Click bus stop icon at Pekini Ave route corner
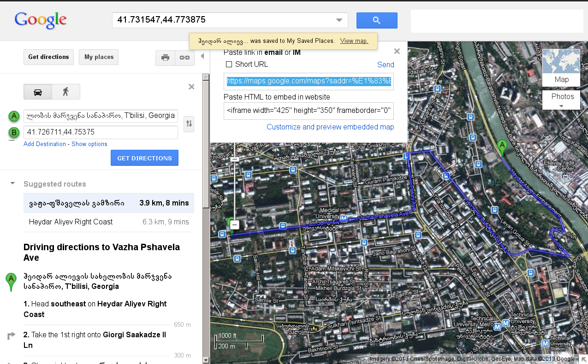Screen dimensions: 588x364 (406, 157)
